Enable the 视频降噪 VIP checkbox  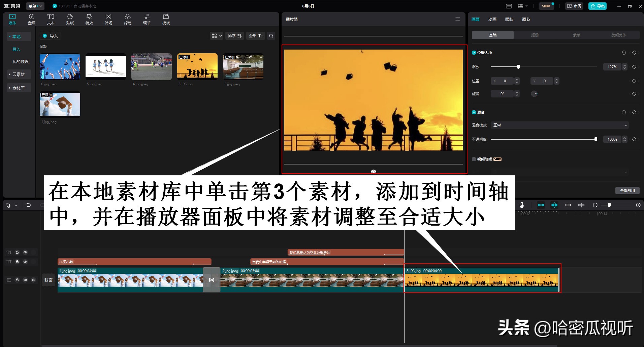pos(474,159)
